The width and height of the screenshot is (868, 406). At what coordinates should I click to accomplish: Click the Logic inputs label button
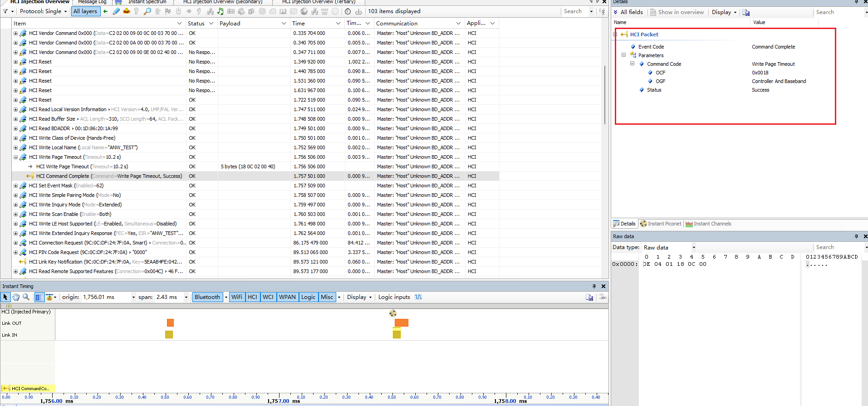[x=394, y=297]
